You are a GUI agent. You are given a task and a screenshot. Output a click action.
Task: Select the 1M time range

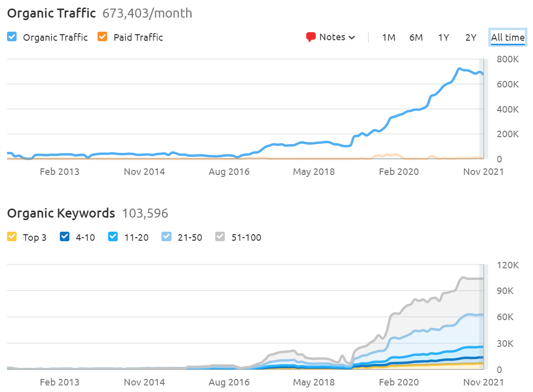pyautogui.click(x=388, y=37)
